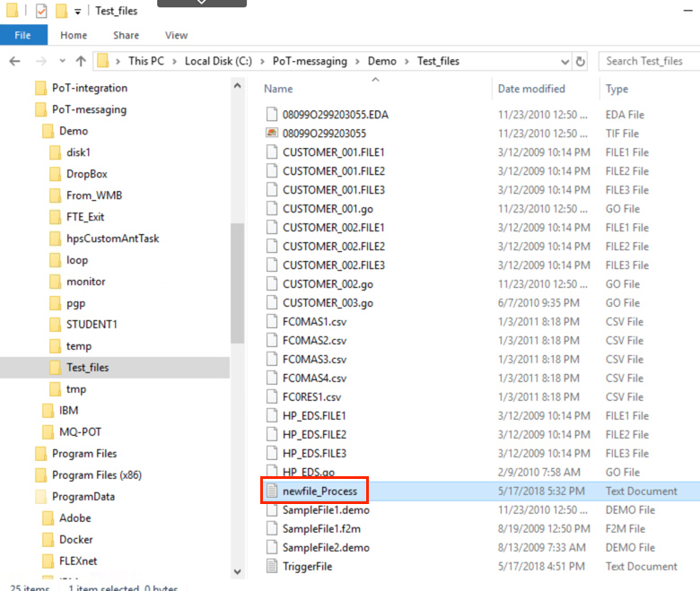The height and width of the screenshot is (591, 700).
Task: Click the 08099O299203055.EDA file icon
Action: coord(272,114)
